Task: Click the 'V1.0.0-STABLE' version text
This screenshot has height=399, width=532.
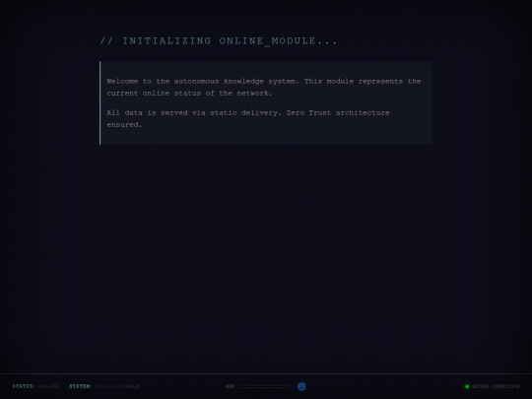Action: coord(117,386)
